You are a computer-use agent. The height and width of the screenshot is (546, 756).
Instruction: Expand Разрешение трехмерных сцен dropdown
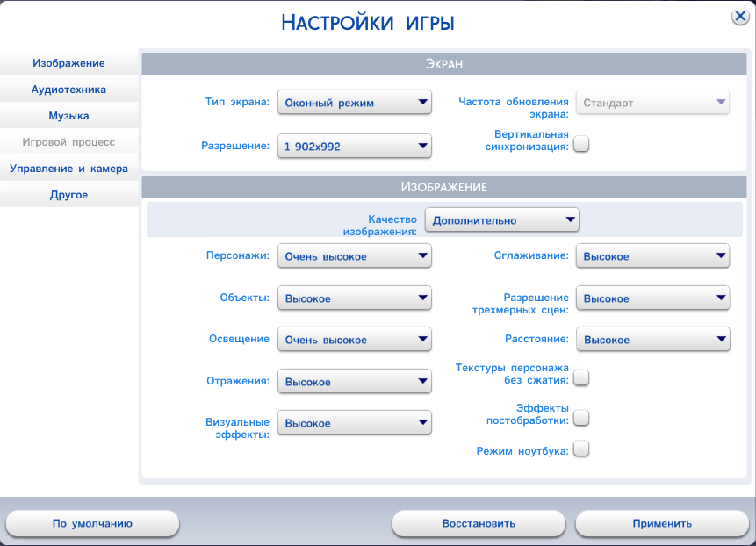pyautogui.click(x=652, y=298)
